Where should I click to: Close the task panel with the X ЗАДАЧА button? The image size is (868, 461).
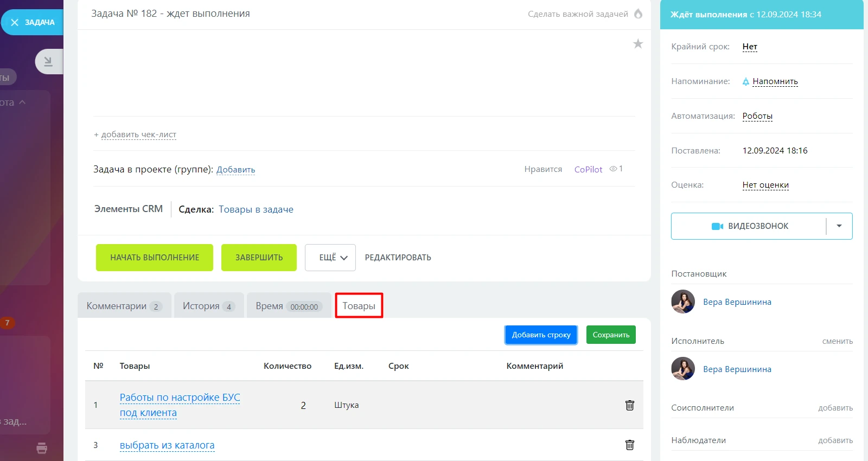tap(32, 22)
